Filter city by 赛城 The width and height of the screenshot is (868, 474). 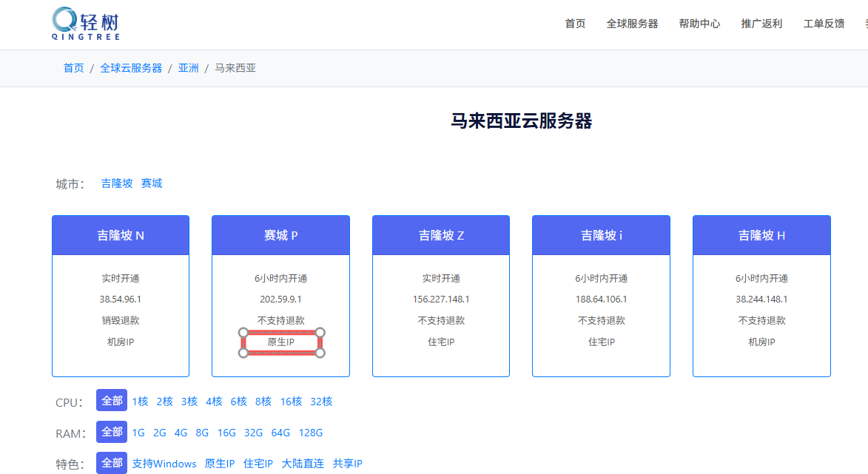pos(152,183)
